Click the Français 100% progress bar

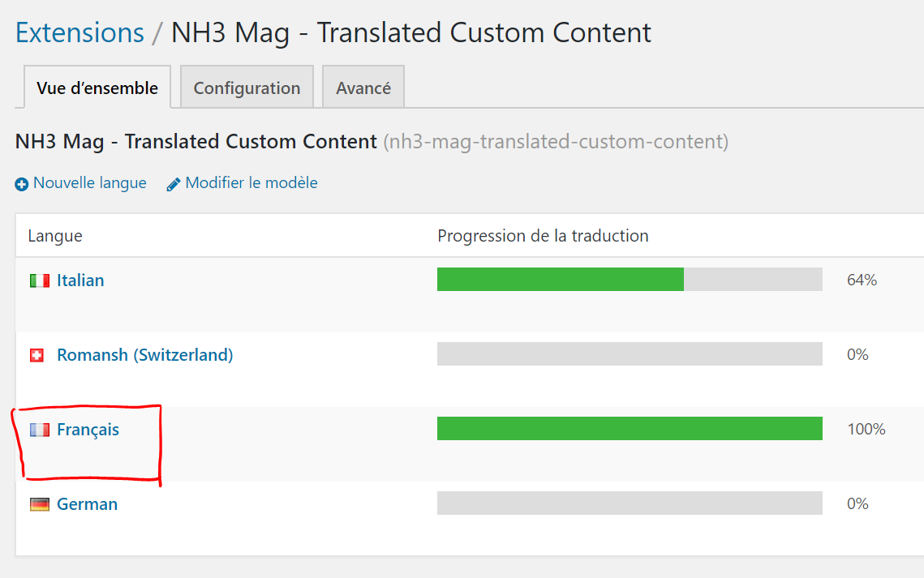point(630,429)
